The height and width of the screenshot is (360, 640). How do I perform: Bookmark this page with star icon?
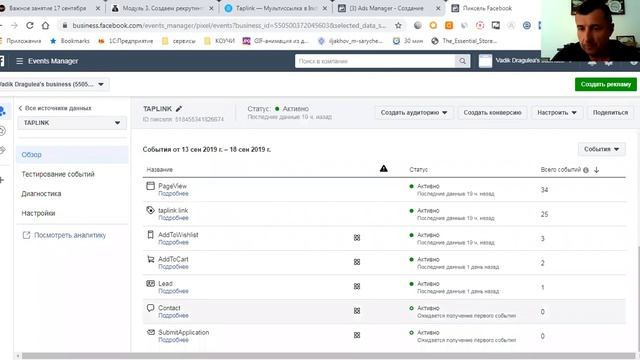(x=398, y=25)
